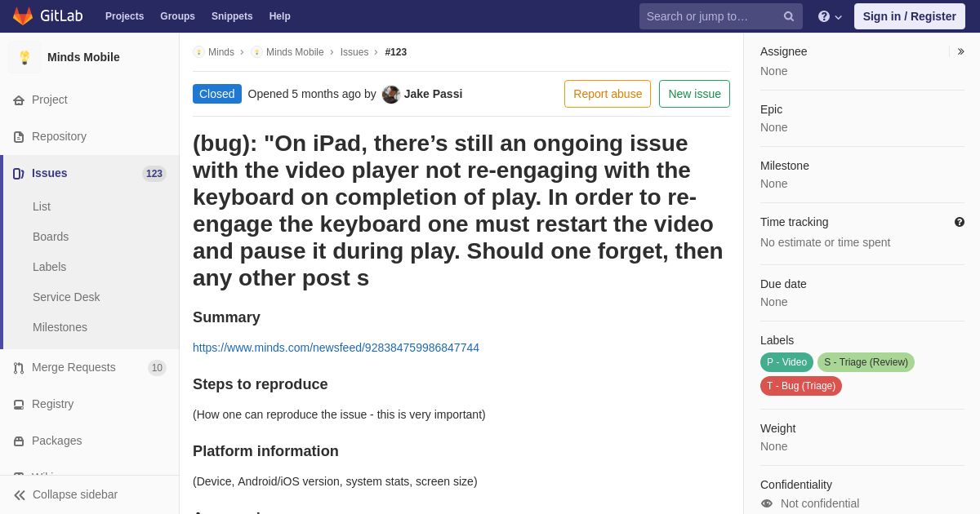Click the Collapse sidebar double-chevron icon

(20, 495)
